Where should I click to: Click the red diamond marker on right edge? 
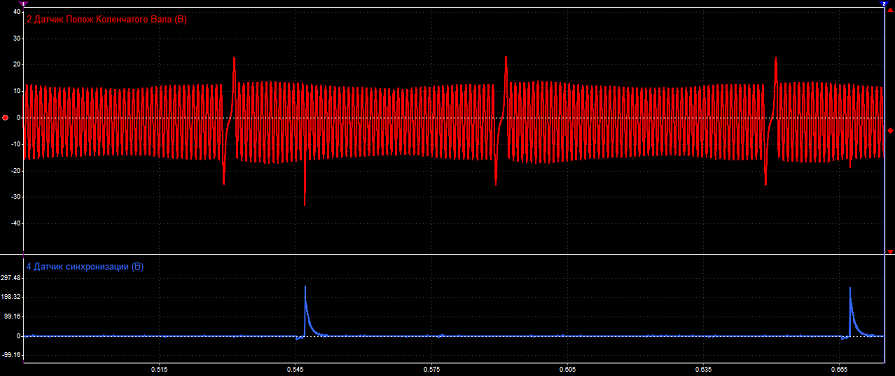(x=890, y=131)
